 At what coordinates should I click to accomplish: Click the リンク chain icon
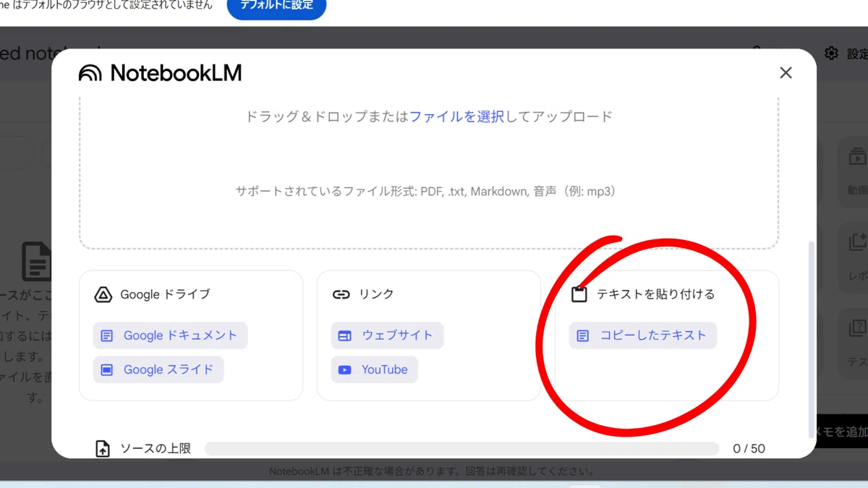tap(341, 294)
